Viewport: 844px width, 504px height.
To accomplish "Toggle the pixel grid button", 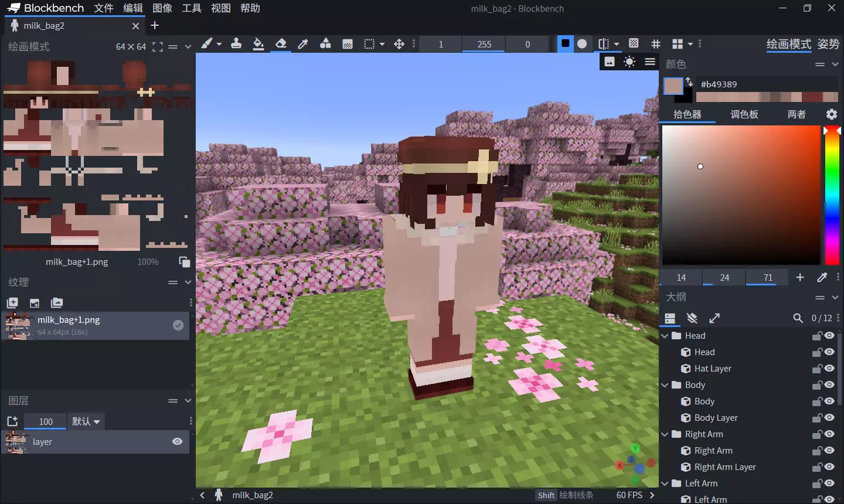I will [x=634, y=43].
